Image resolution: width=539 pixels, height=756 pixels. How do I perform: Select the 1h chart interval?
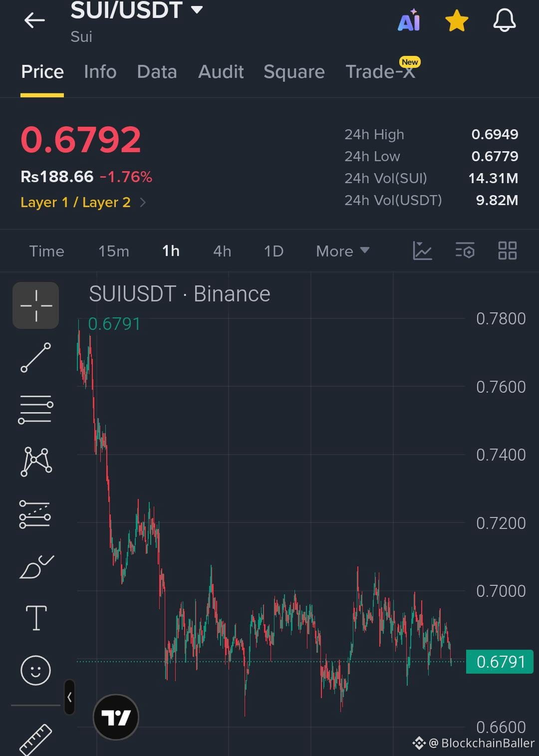click(x=171, y=251)
